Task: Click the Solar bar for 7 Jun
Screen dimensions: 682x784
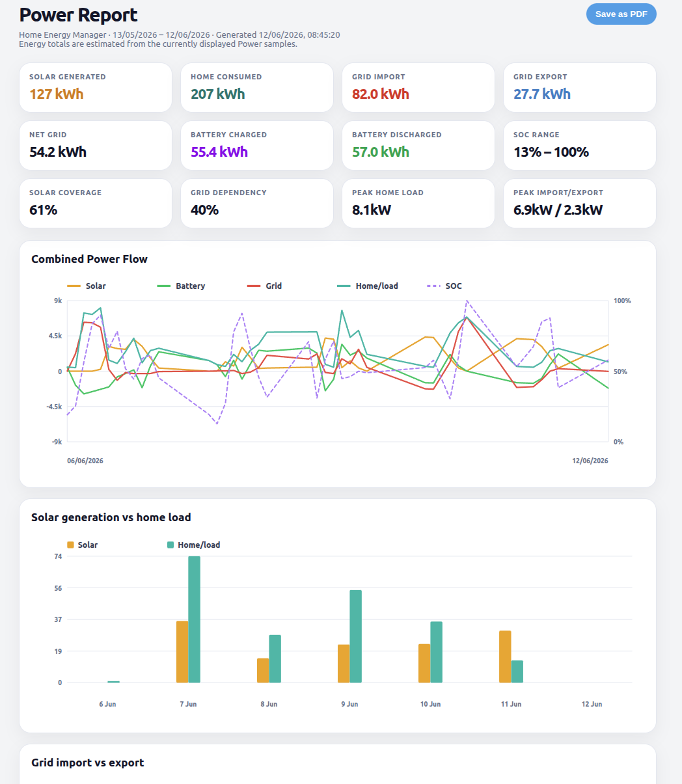Action: tap(182, 652)
